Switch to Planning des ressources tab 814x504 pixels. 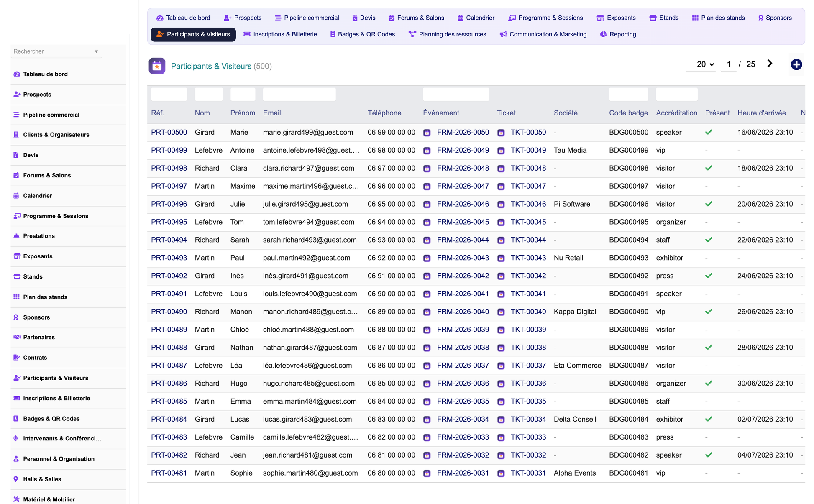[x=447, y=34]
